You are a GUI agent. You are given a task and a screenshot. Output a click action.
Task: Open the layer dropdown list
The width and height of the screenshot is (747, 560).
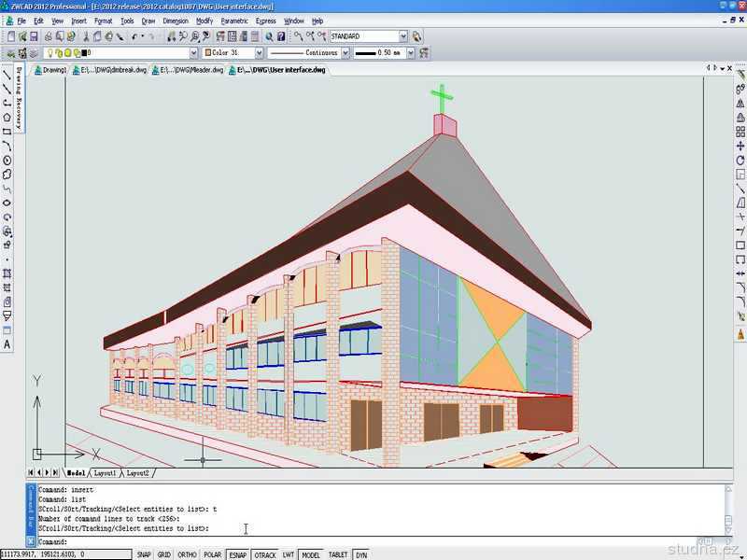click(x=193, y=53)
